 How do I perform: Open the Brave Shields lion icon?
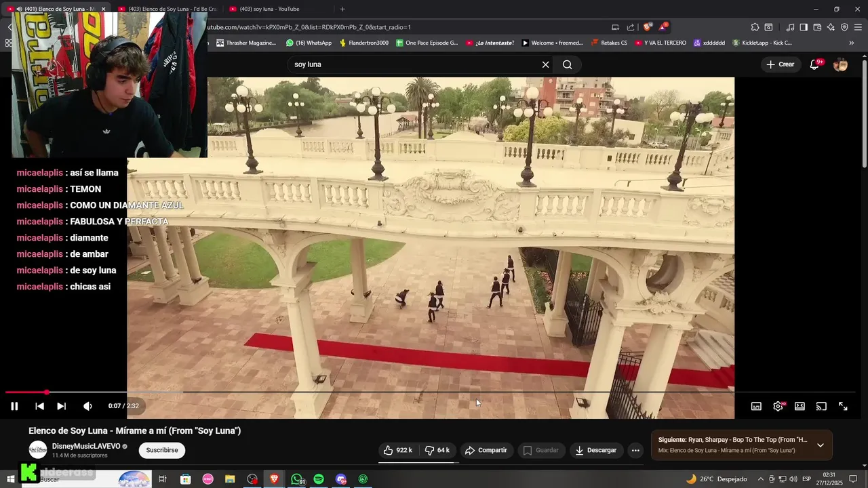647,27
